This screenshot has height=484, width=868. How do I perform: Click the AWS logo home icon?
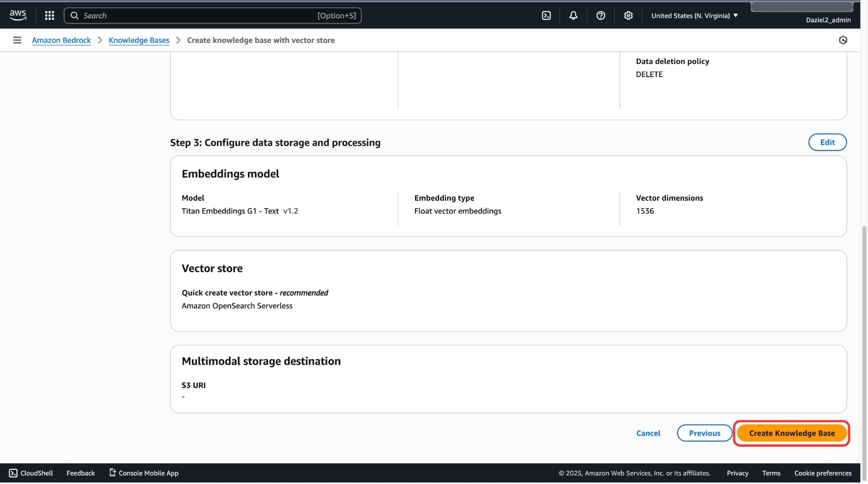point(18,15)
